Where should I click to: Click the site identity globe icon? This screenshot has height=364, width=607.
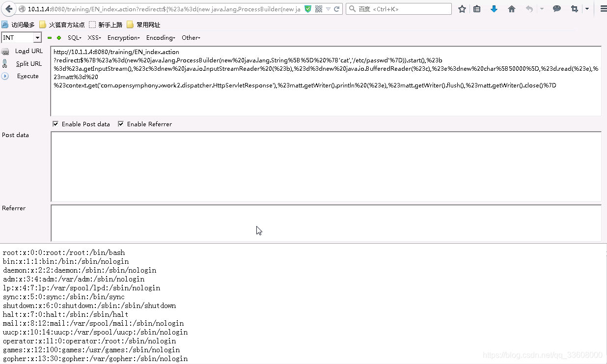(x=22, y=9)
